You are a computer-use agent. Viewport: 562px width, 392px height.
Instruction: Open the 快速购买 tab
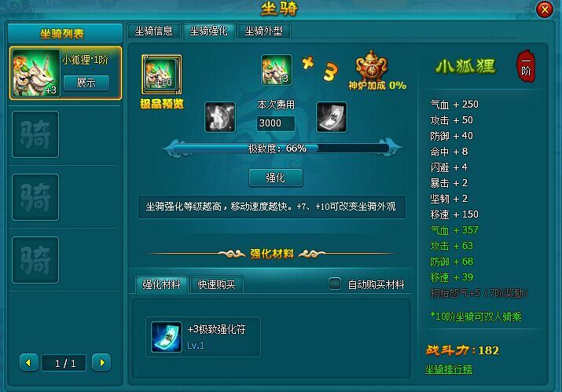[216, 284]
